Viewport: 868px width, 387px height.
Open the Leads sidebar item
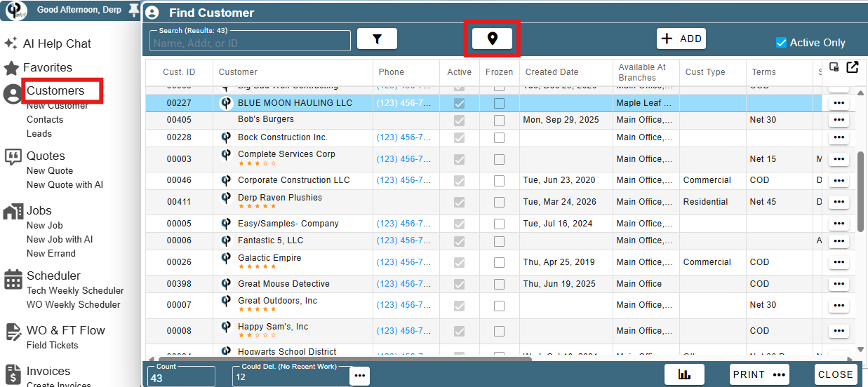(x=39, y=134)
